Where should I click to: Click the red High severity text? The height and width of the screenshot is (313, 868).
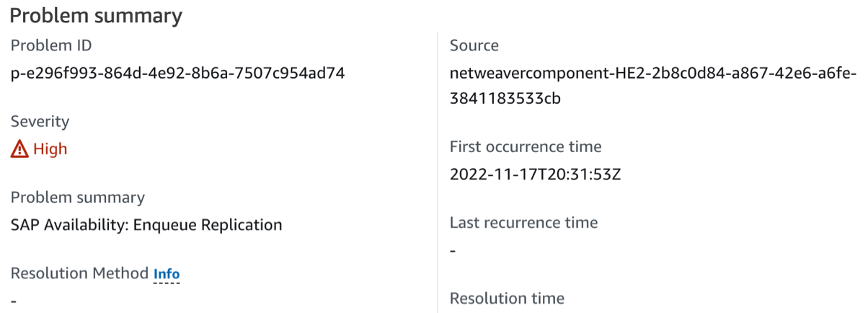coord(50,149)
